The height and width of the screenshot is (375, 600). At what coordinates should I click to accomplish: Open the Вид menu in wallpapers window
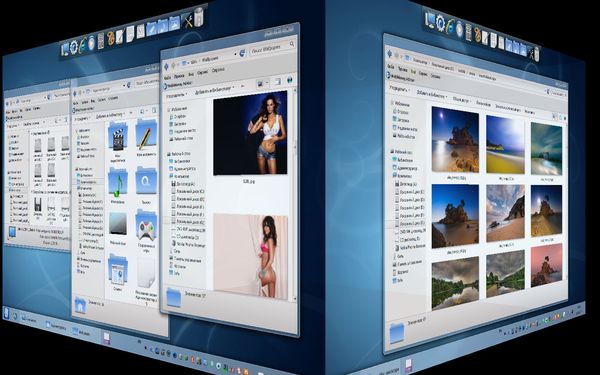coord(191,73)
